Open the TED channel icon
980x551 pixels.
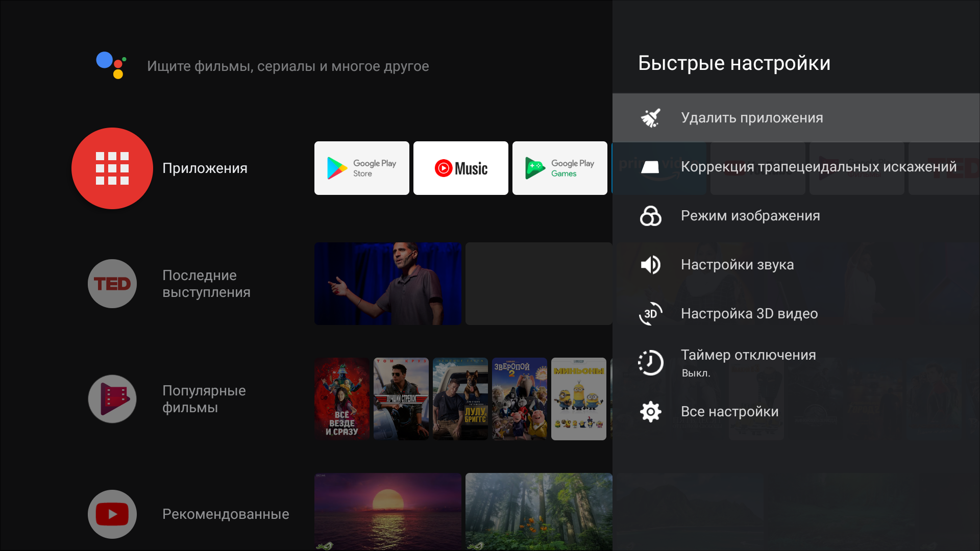point(112,284)
